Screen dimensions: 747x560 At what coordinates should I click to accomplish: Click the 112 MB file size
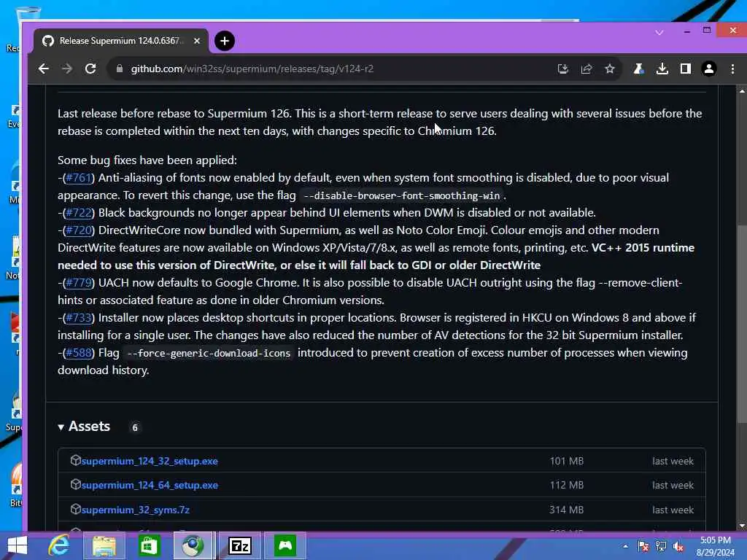(x=566, y=485)
